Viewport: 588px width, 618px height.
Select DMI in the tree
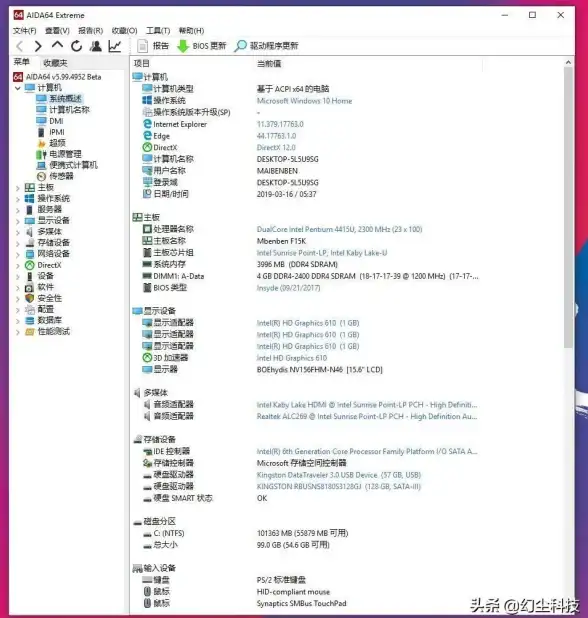(56, 121)
